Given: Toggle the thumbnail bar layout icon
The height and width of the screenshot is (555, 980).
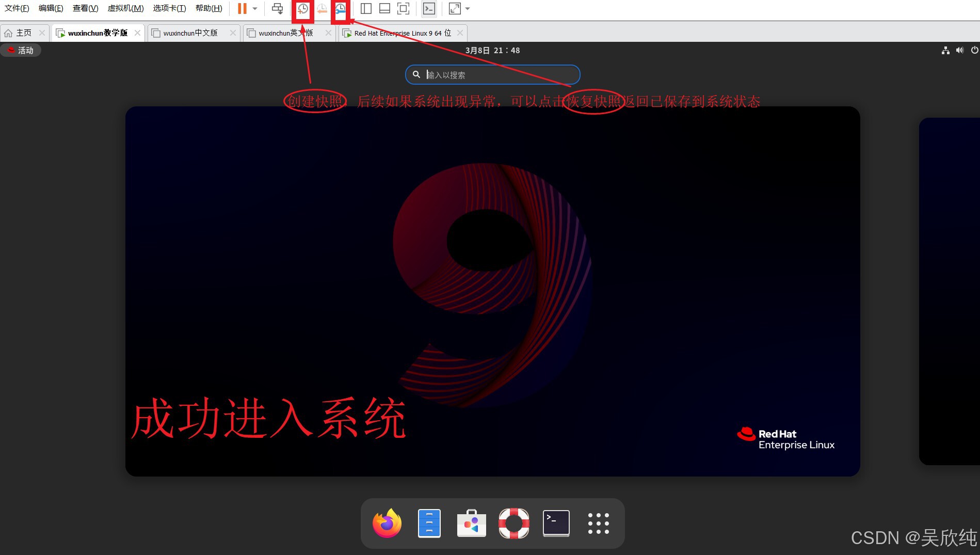Looking at the screenshot, I should 384,8.
